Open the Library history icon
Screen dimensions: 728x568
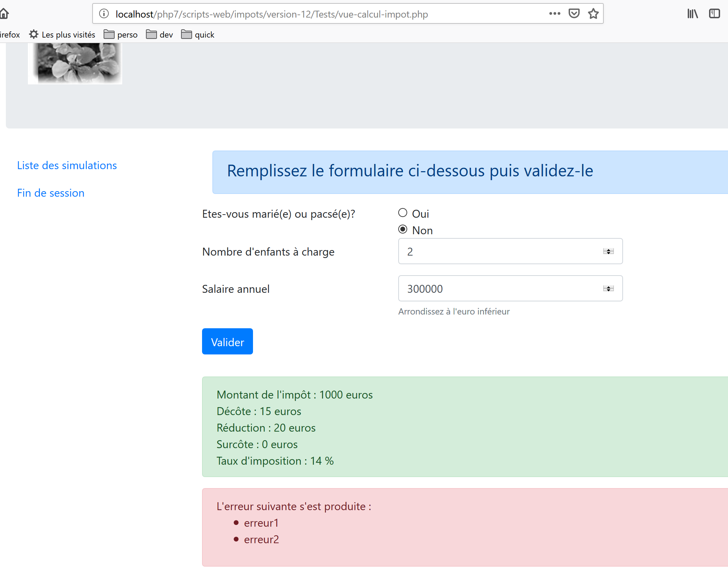tap(692, 14)
